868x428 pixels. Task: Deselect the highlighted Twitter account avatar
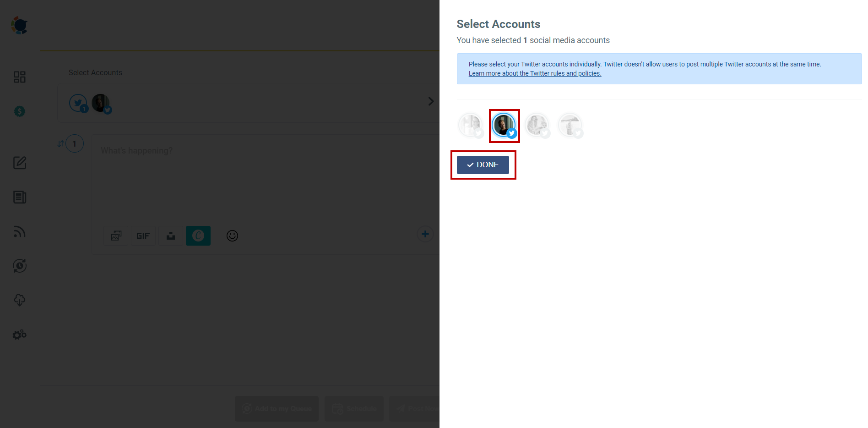(x=504, y=125)
